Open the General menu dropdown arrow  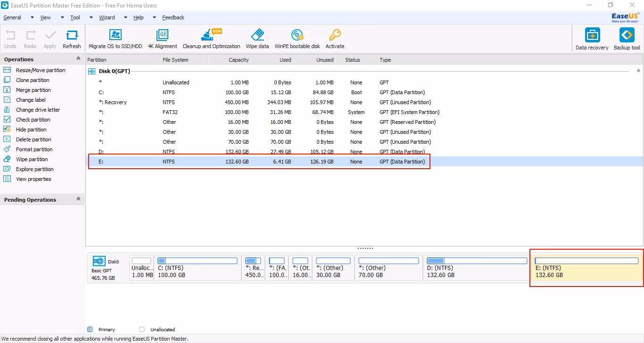coord(32,17)
